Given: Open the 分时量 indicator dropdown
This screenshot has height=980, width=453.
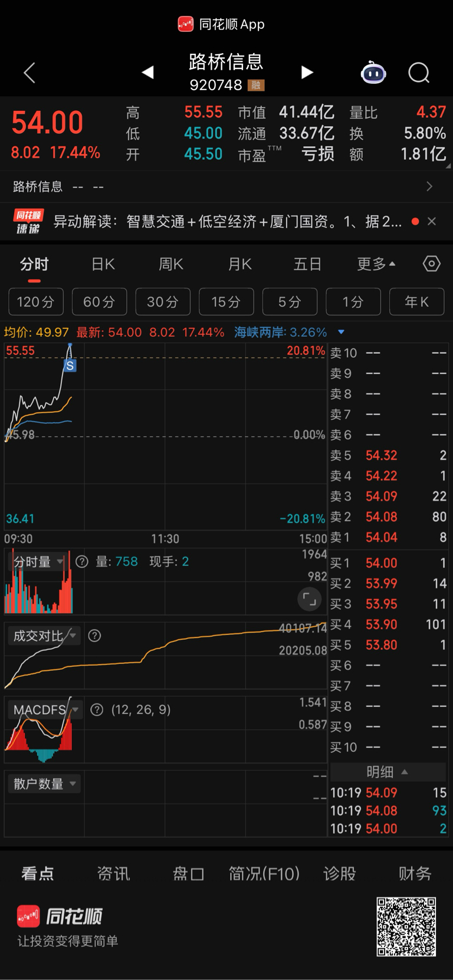Looking at the screenshot, I should 60,561.
